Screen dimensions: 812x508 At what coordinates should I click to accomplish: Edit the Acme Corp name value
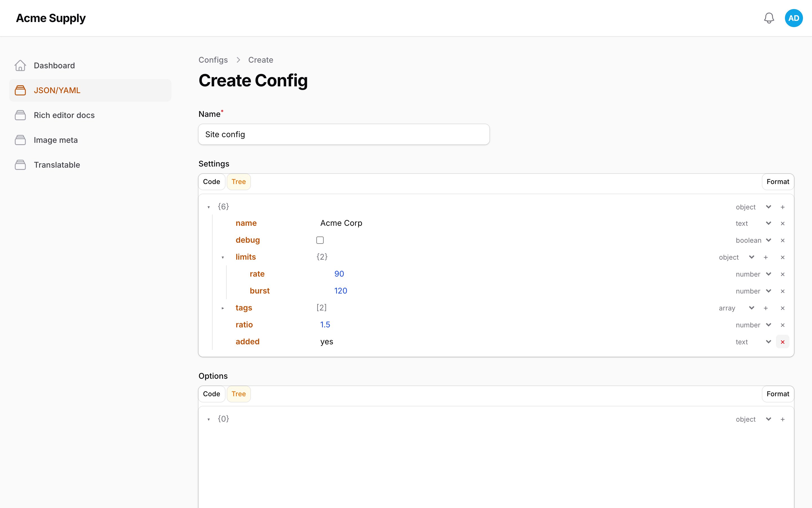point(341,223)
